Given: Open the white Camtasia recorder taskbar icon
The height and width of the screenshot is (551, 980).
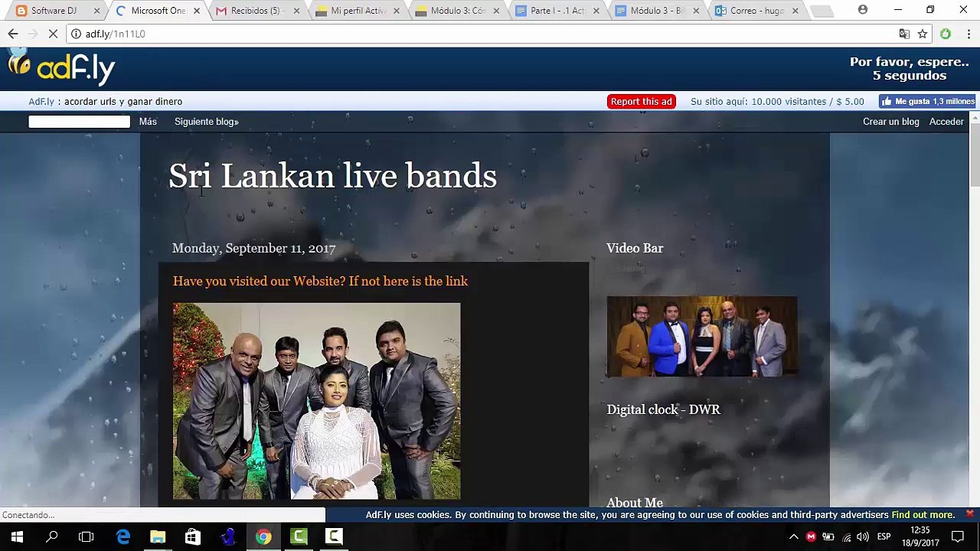Looking at the screenshot, I should coord(334,536).
